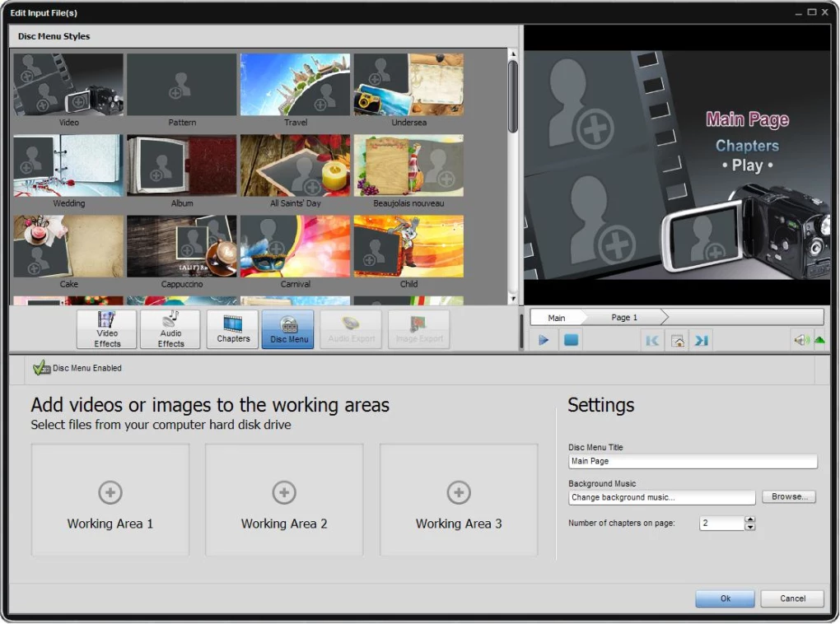Open the Video Effects panel

point(105,329)
